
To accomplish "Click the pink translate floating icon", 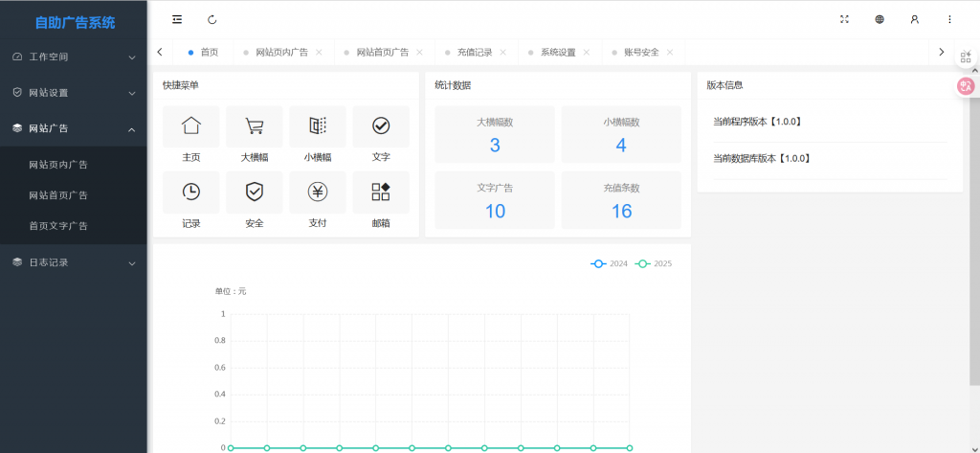I will tap(966, 86).
